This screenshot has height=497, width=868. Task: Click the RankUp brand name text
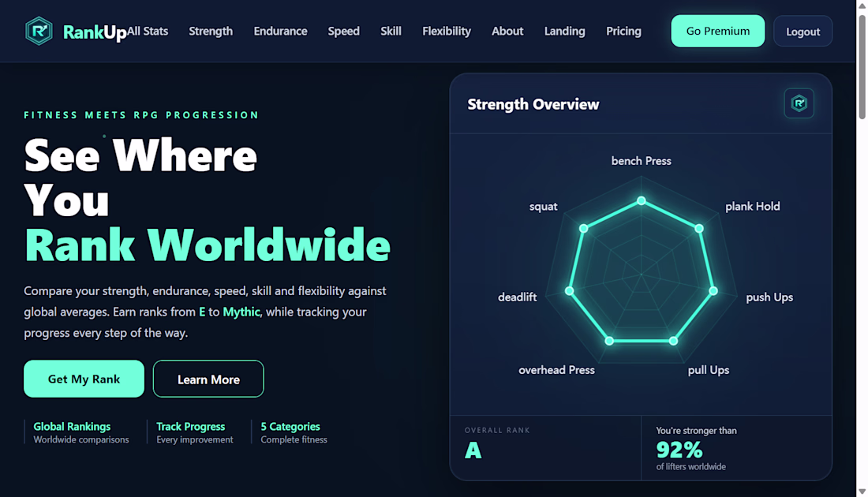tap(95, 32)
